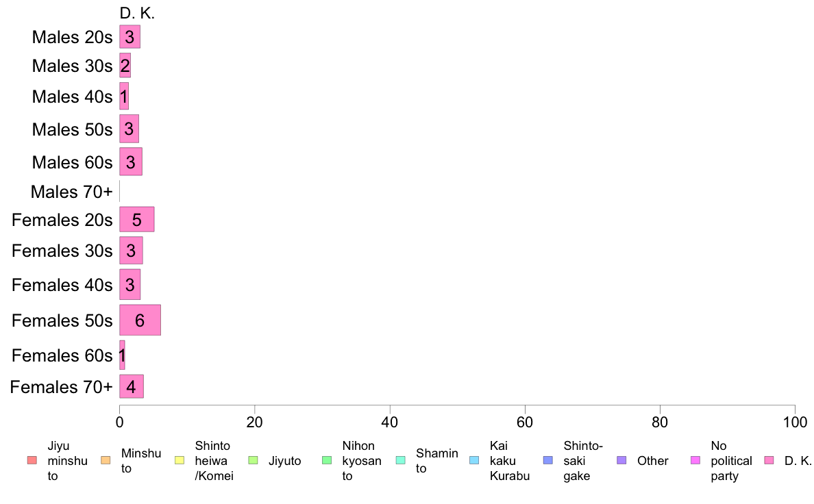Select the D. K. pink legend swatch
Viewport: 814px width, 504px height.
coord(769,460)
